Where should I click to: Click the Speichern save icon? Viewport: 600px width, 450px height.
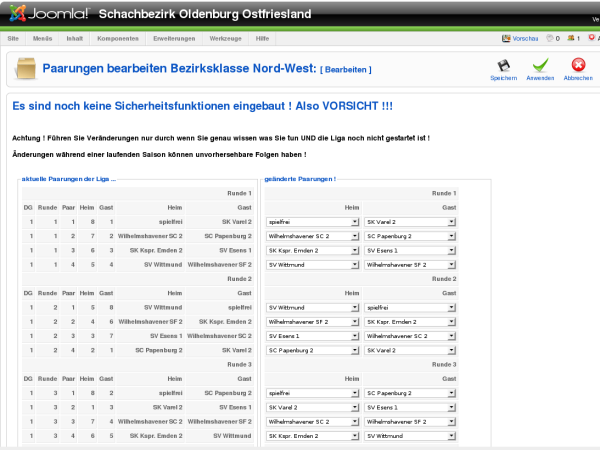(x=503, y=65)
